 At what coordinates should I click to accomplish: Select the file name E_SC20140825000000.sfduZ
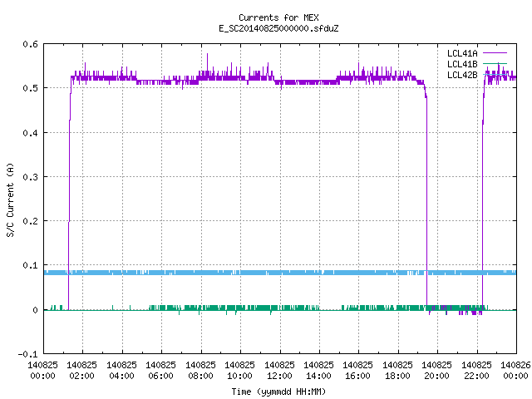278,28
